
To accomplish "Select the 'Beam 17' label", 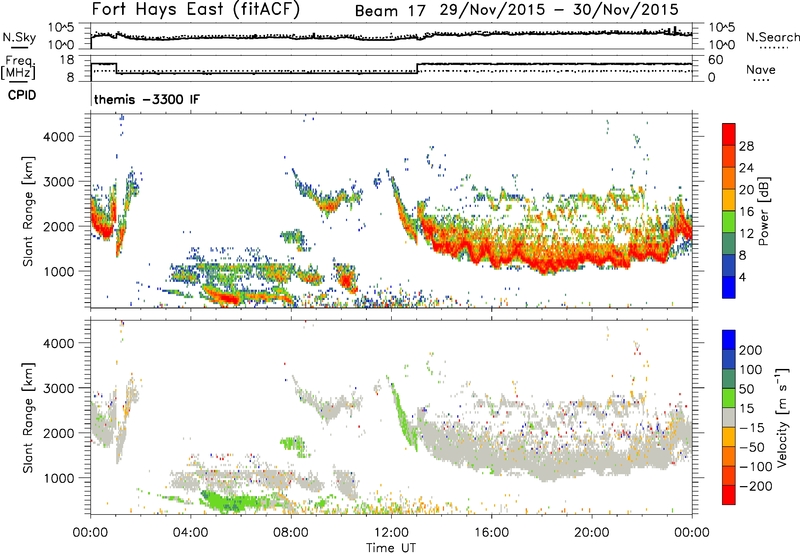I will coord(390,11).
